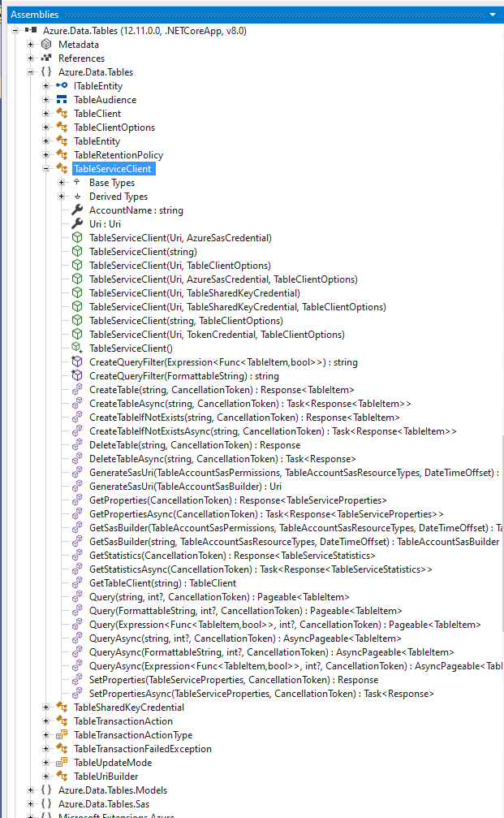Click the TableAudience struct icon
The height and width of the screenshot is (818, 504).
[62, 100]
